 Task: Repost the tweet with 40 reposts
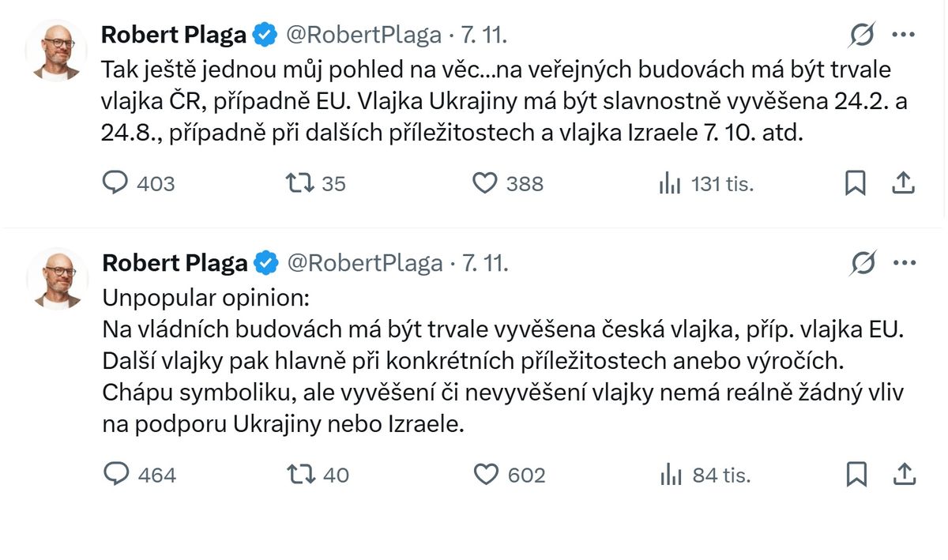point(301,474)
